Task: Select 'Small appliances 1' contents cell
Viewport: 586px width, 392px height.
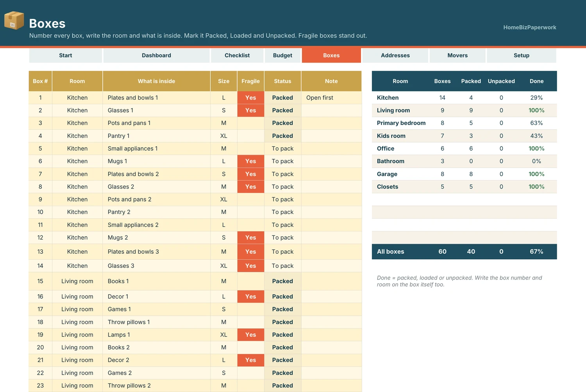Action: 156,148
